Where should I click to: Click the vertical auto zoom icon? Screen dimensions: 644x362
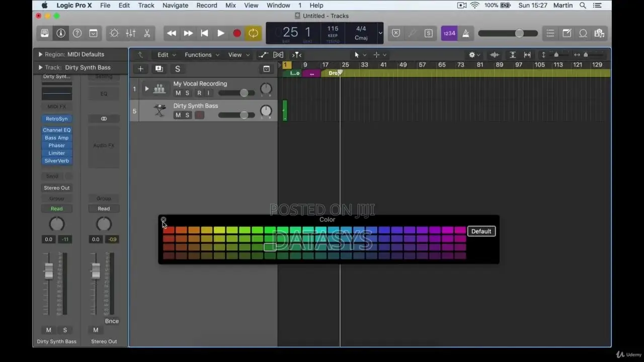click(x=513, y=55)
